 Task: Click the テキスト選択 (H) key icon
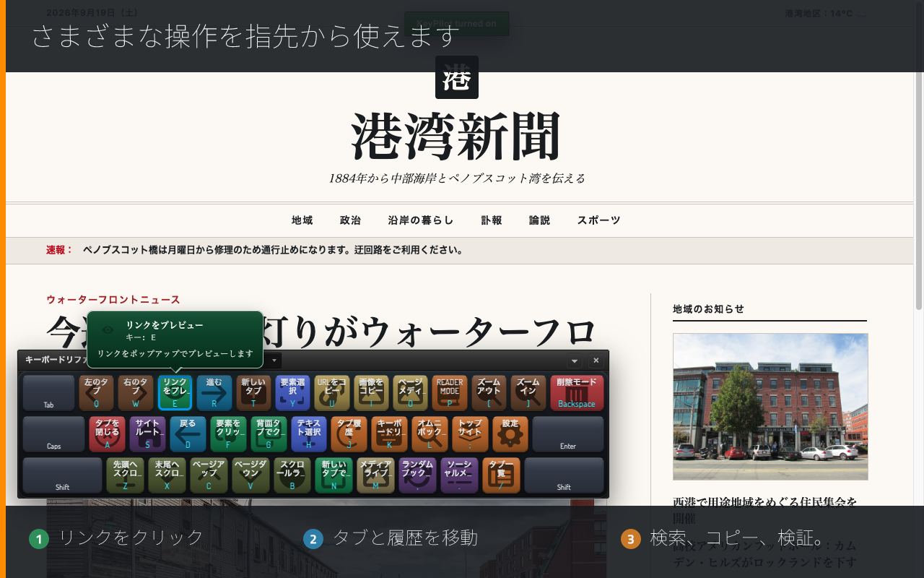click(309, 434)
